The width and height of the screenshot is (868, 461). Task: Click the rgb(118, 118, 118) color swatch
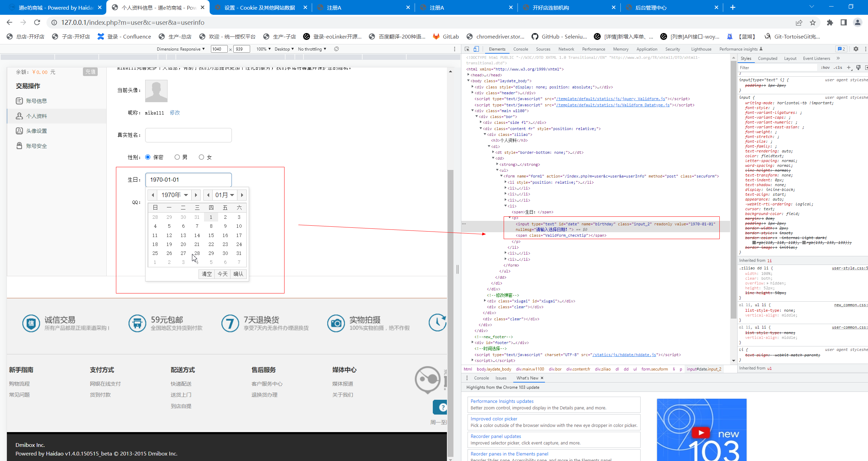tap(754, 243)
